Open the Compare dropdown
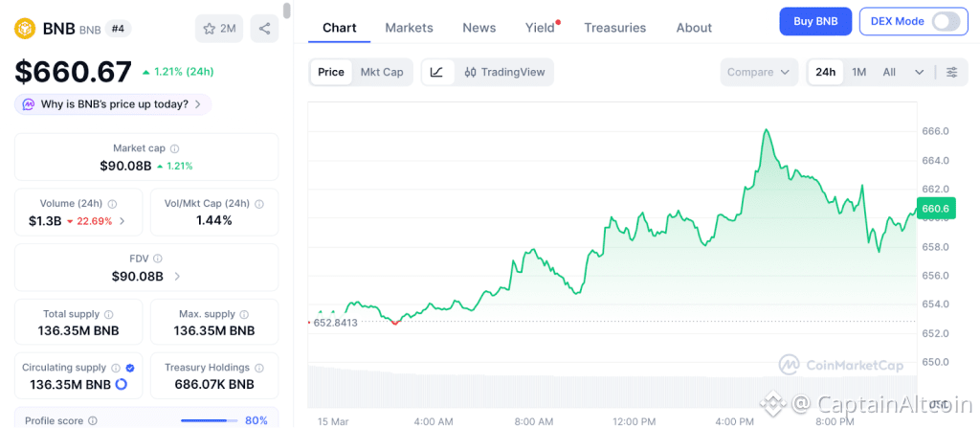Image resolution: width=980 pixels, height=428 pixels. (x=758, y=72)
